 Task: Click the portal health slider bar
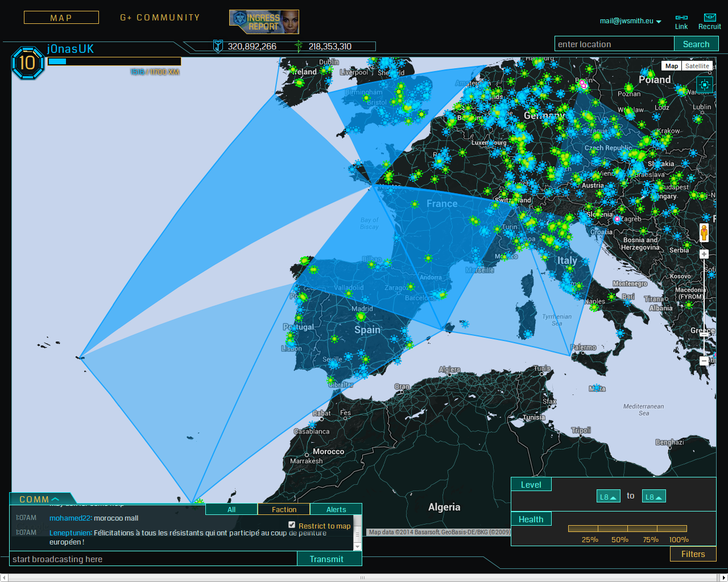(627, 529)
